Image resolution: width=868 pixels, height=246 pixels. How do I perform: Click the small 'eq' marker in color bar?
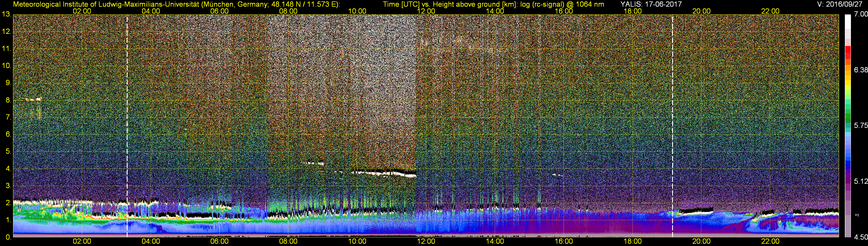[857, 214]
